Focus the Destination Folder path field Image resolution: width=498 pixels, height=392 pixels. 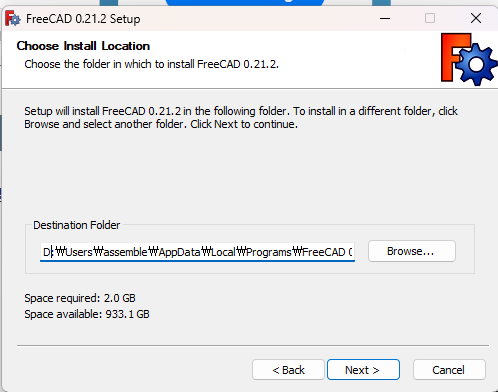[197, 252]
